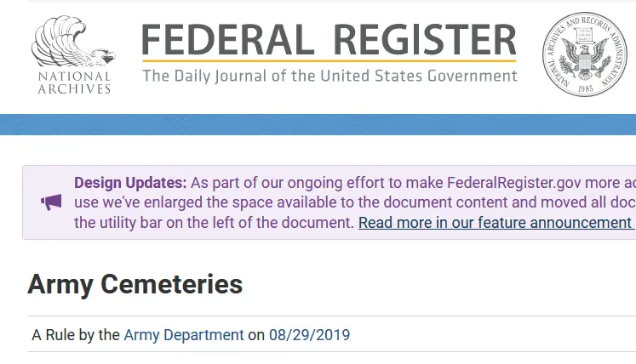
Task: Click the "Army Cemeteries" document heading
Action: (135, 284)
